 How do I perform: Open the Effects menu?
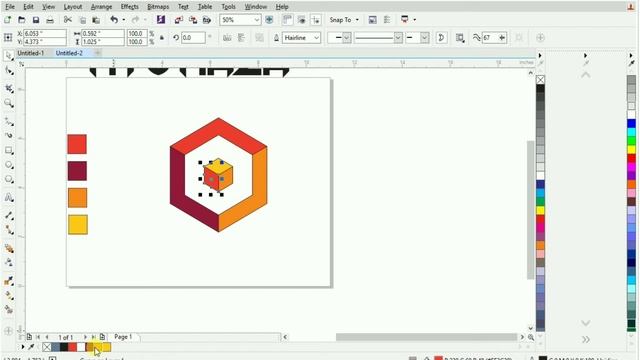[129, 7]
